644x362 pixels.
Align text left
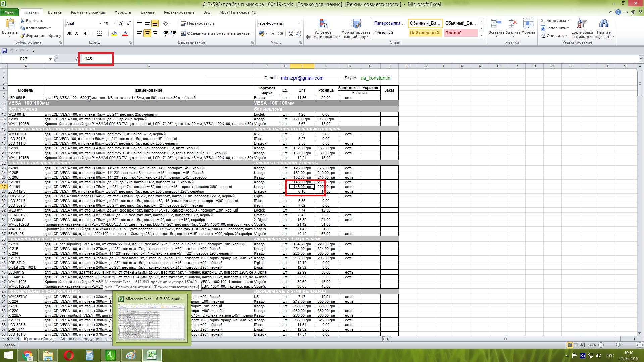140,33
